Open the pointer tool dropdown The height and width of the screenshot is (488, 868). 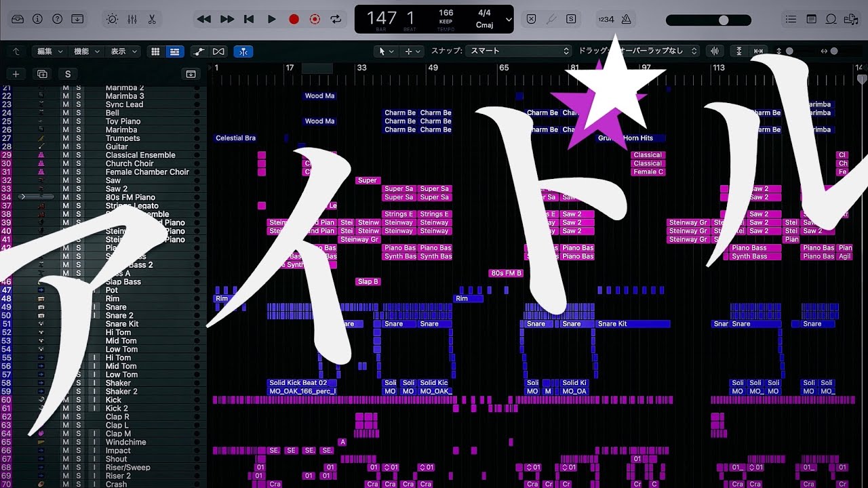pos(387,52)
